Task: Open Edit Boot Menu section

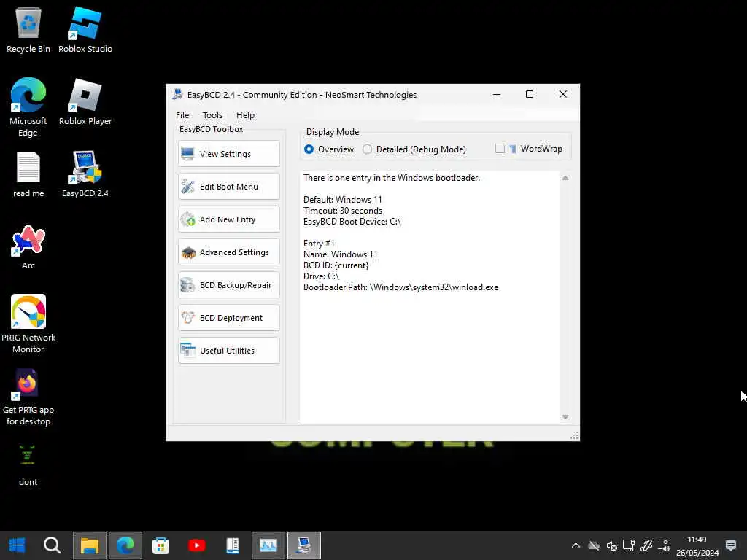Action: 228,187
